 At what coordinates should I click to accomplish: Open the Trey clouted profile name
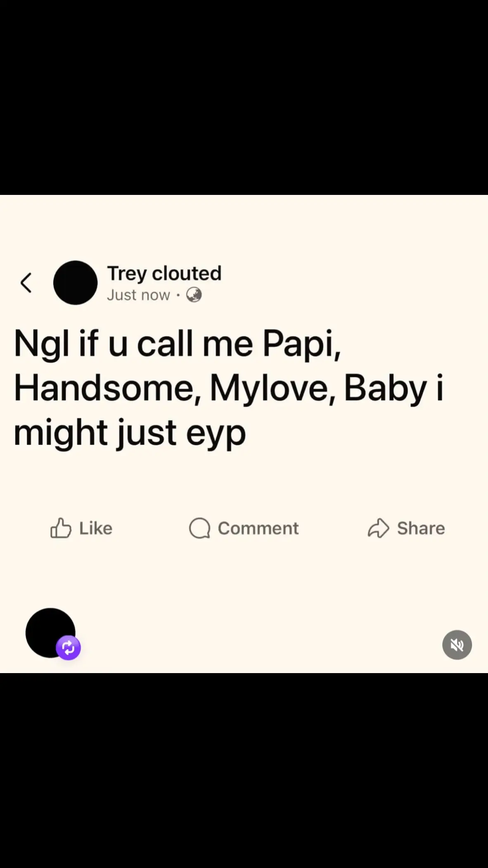coord(164,273)
